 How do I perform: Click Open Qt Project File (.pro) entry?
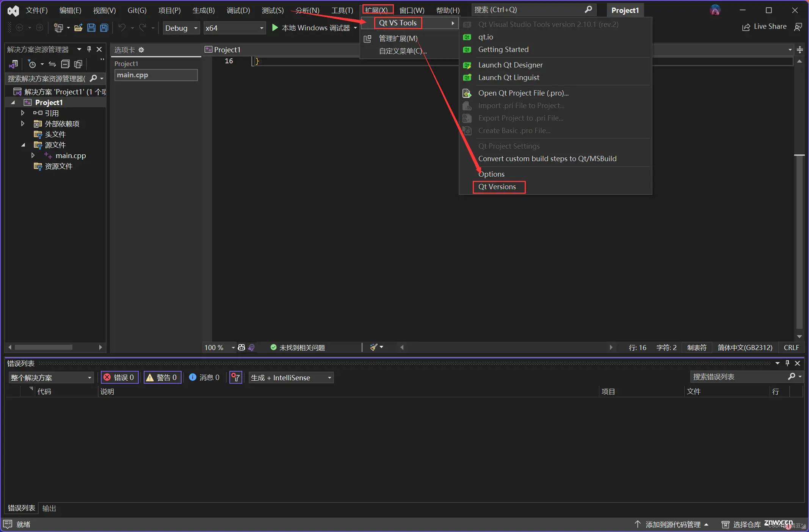523,93
